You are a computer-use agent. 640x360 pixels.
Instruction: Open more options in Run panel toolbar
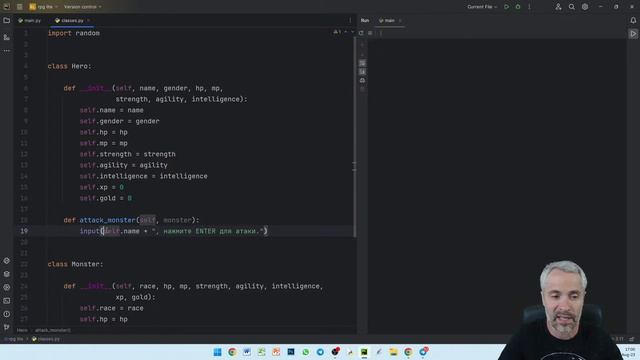coord(380,33)
